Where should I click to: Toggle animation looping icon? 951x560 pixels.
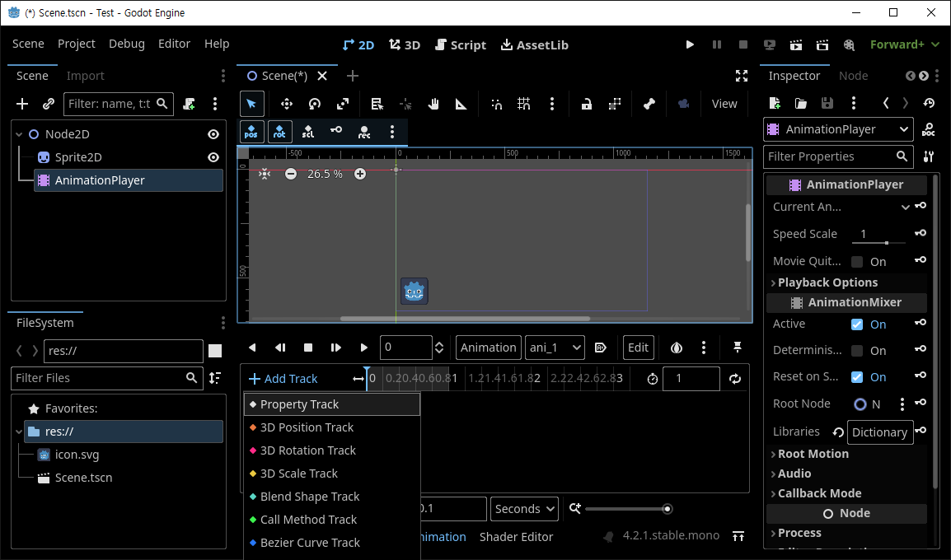click(x=735, y=379)
